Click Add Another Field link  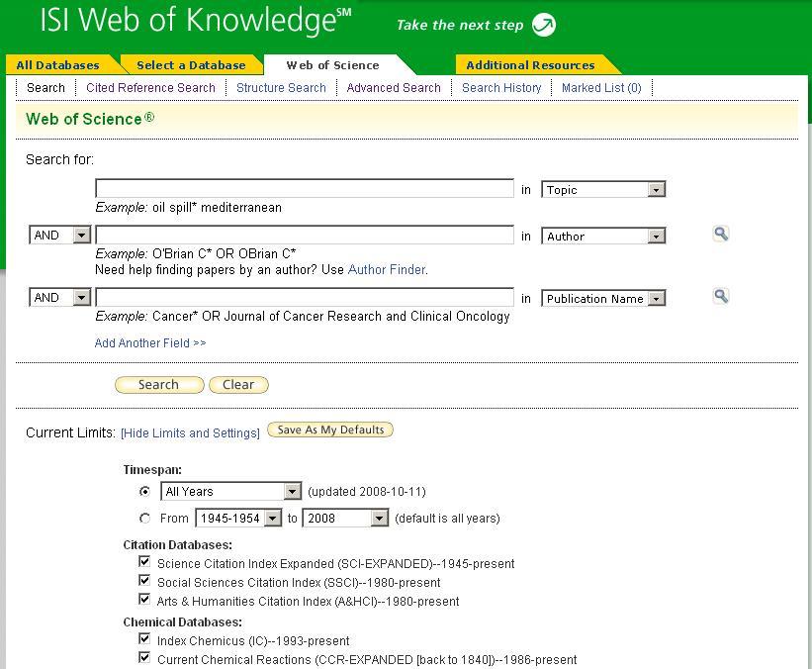pos(150,343)
